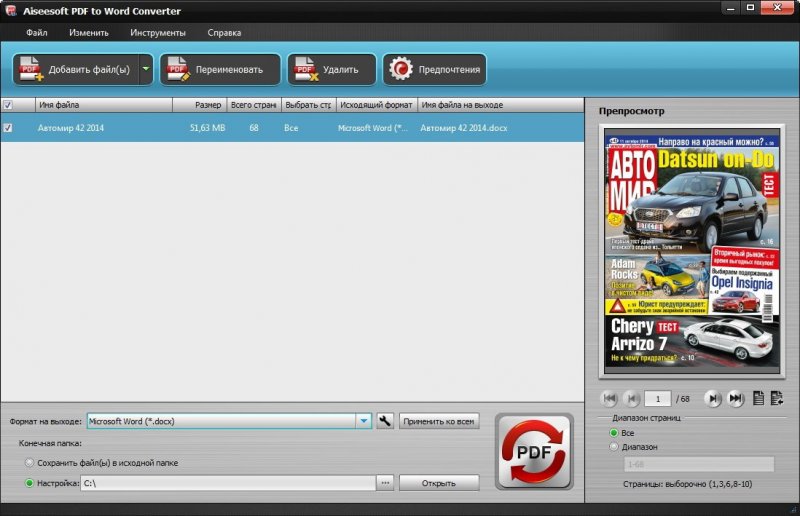The width and height of the screenshot is (800, 516).
Task: Click the single document page icon in preview
Action: pyautogui.click(x=759, y=398)
